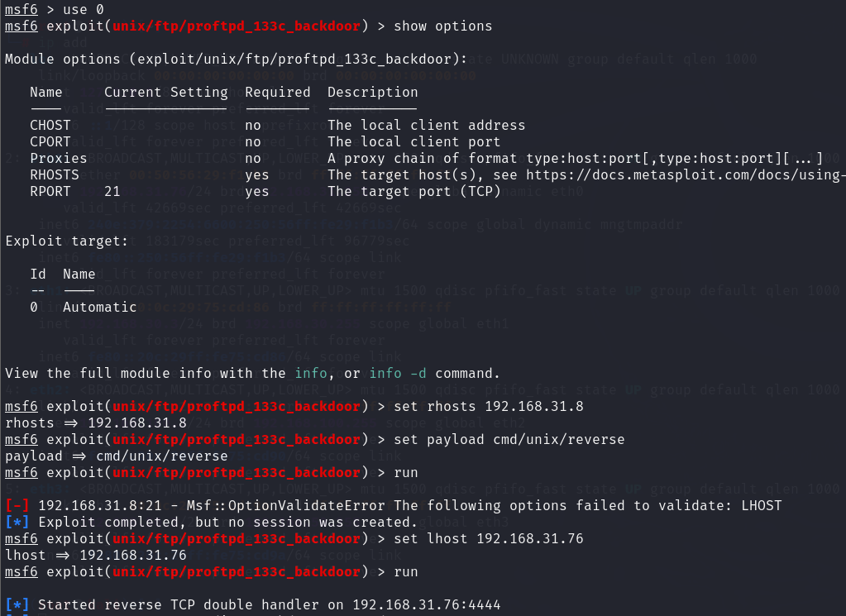The image size is (846, 616).
Task: Click the green 'info' word before the comma
Action: tap(311, 373)
